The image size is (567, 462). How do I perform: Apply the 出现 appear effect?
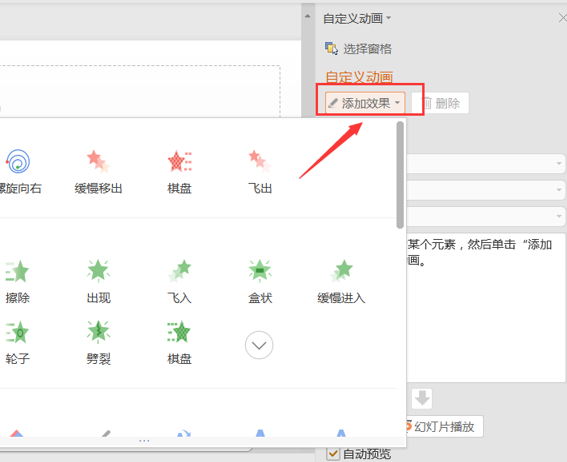tap(98, 282)
